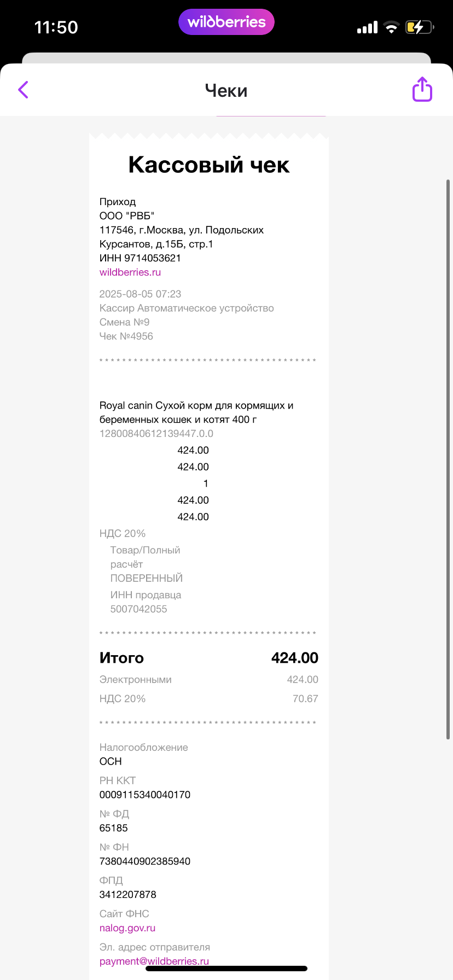453x980 pixels.
Task: Tap the ФН number 7380440902385940
Action: (145, 861)
